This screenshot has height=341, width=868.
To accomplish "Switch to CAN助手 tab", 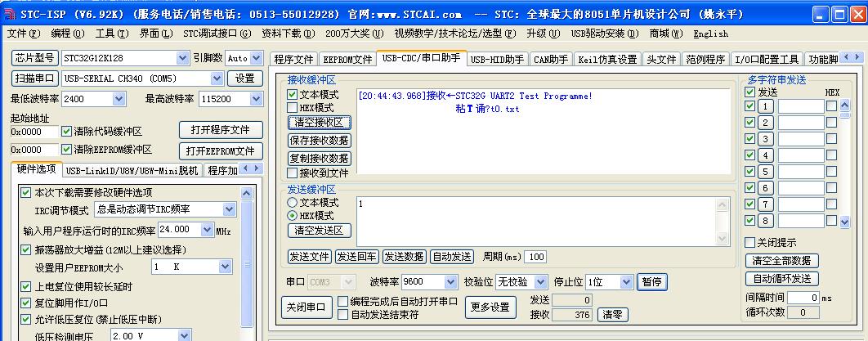I will (551, 59).
